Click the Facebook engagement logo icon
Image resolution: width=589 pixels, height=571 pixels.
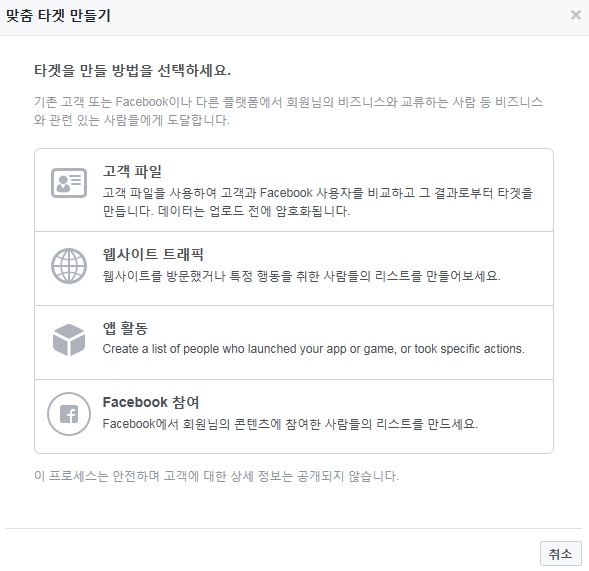pos(69,414)
